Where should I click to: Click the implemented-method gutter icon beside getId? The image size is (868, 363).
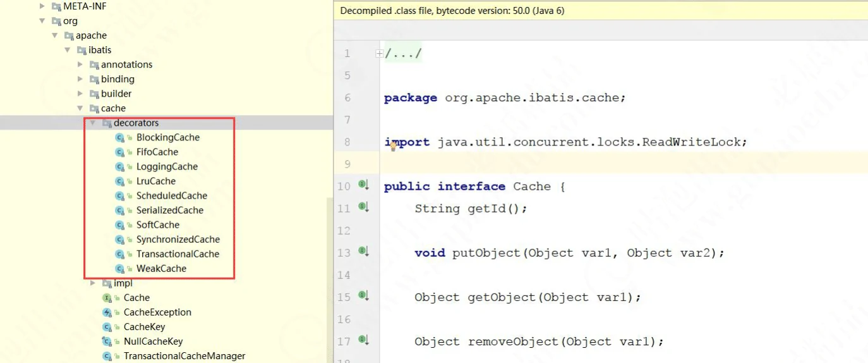[x=363, y=207]
